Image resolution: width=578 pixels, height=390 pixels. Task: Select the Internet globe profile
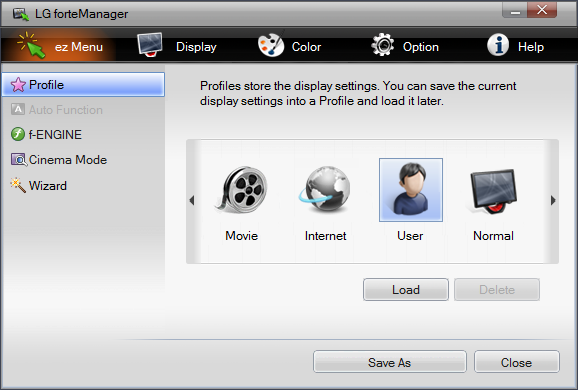point(325,189)
